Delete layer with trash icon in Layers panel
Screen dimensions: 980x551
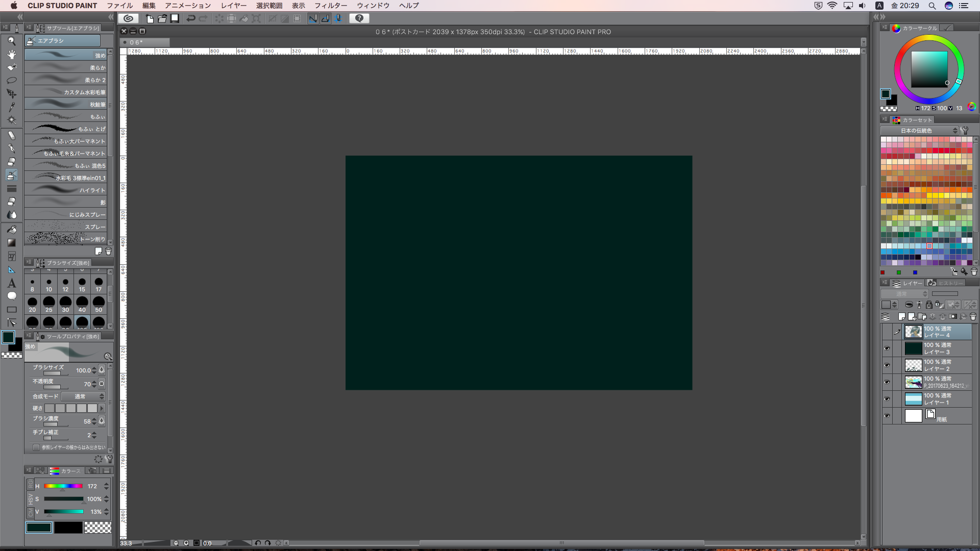coord(973,317)
